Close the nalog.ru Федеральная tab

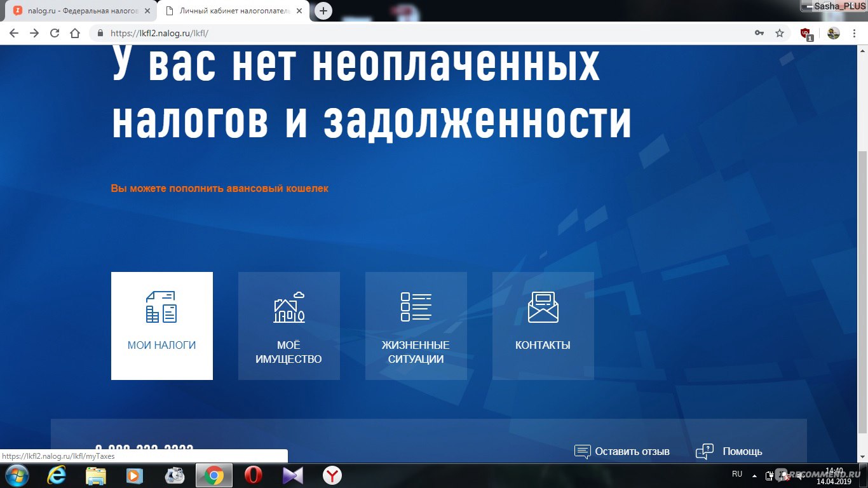[x=147, y=11]
